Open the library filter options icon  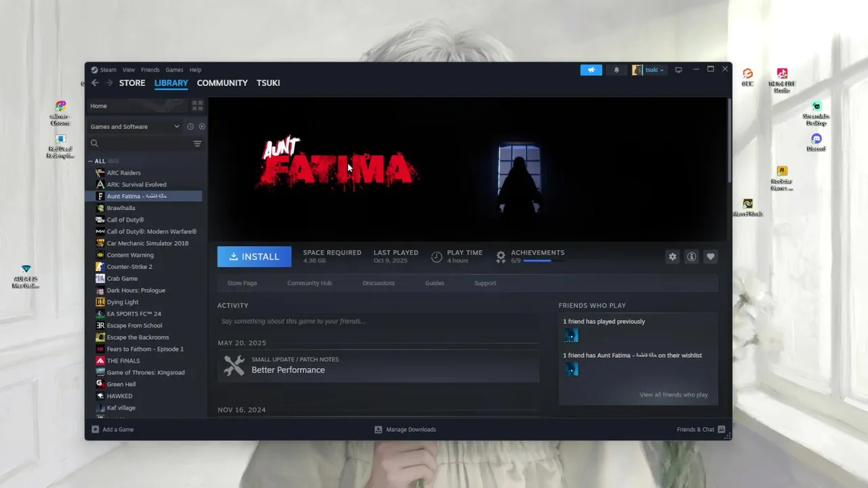tap(197, 144)
